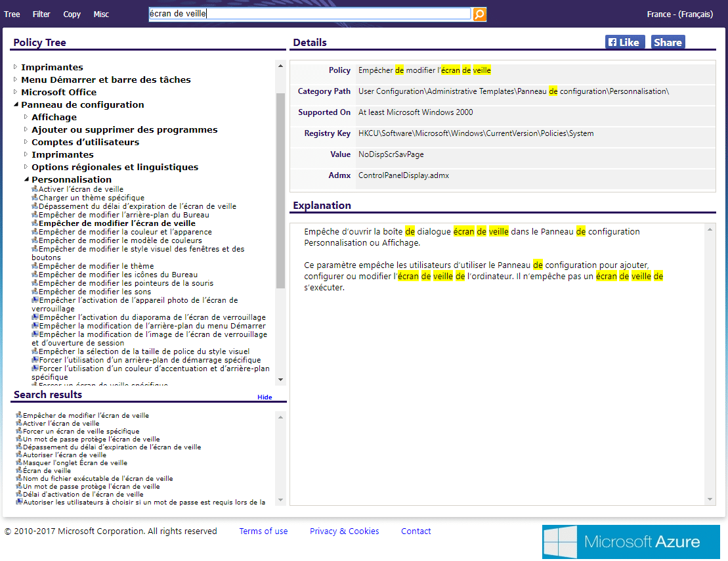728x561 pixels.
Task: Click the Explanation pane scrollbar down arrow
Action: (x=710, y=499)
